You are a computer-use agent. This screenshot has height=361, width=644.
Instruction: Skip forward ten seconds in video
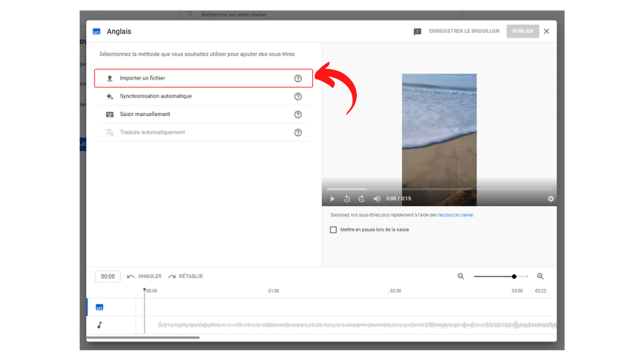pos(361,199)
